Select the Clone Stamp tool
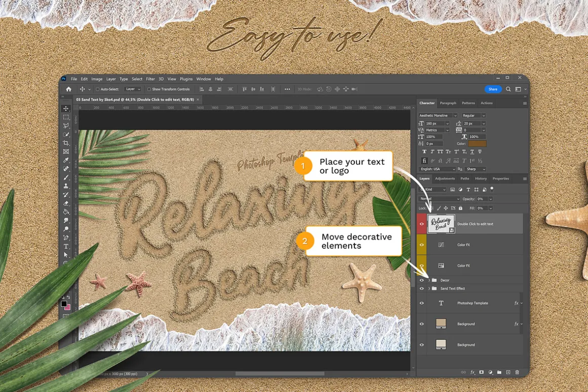Screen dimensions: 588x392 (66, 186)
